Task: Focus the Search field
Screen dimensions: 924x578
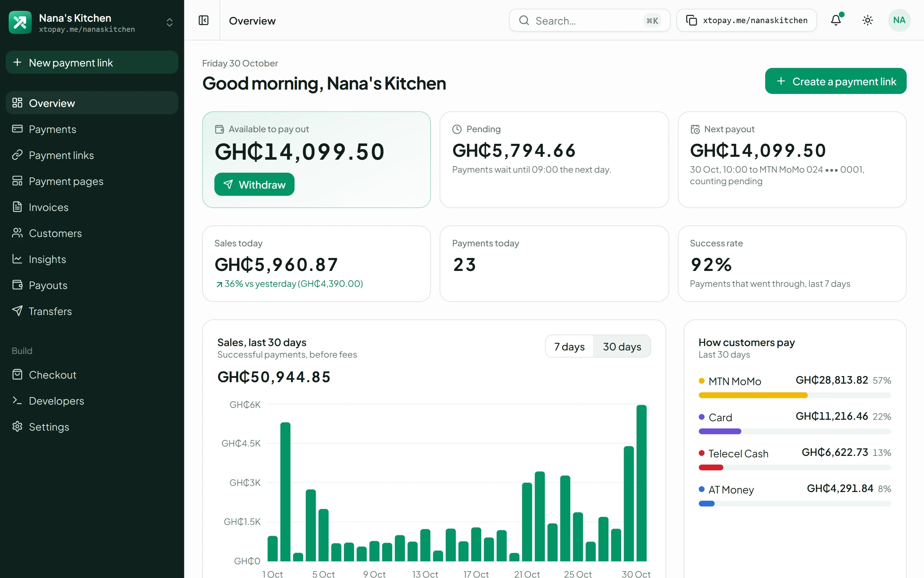Action: [589, 20]
